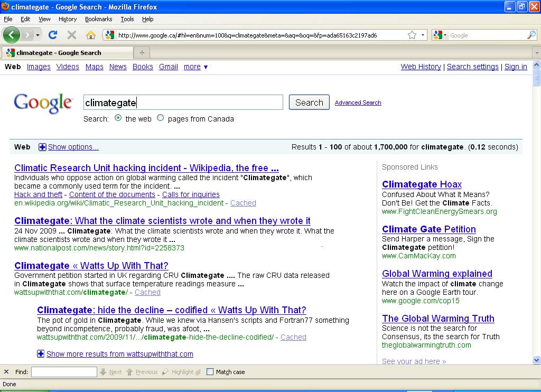Select the 'pages from Canada' radio button
This screenshot has height=392, width=541.
[x=161, y=118]
